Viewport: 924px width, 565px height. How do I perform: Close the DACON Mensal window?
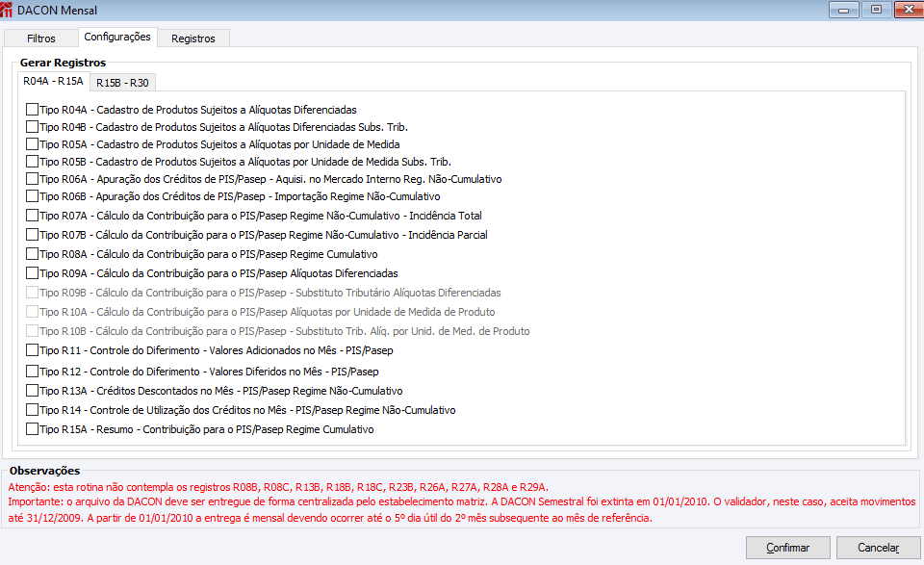tap(910, 10)
